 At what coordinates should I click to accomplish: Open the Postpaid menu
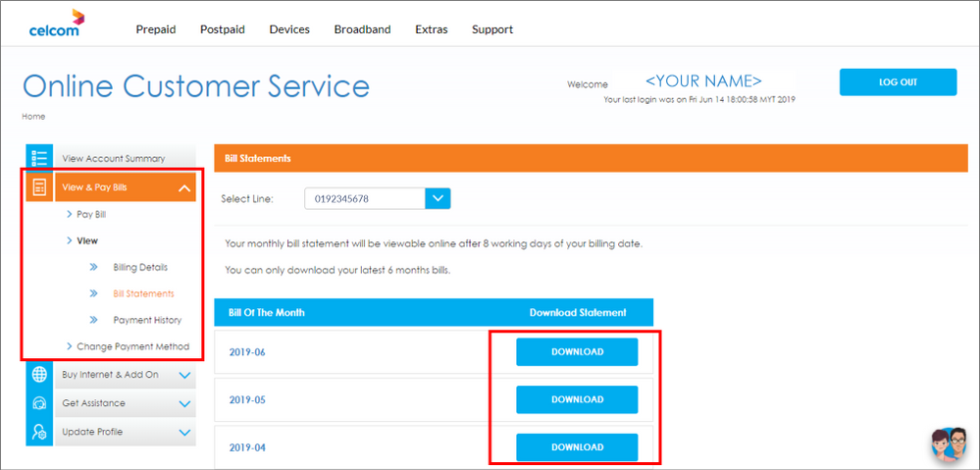point(223,29)
